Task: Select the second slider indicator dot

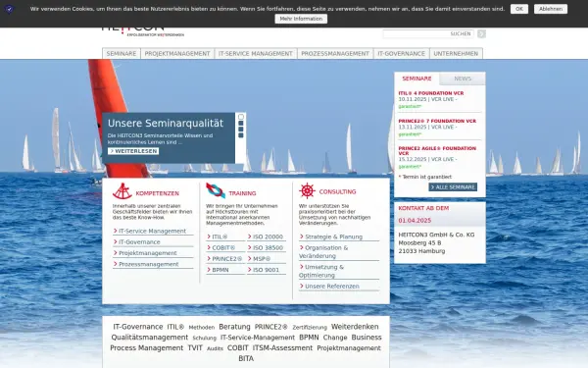Action: tap(241, 124)
